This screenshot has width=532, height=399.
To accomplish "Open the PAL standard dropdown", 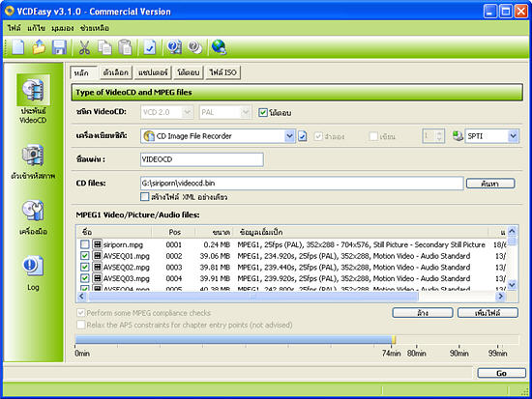I will 225,112.
